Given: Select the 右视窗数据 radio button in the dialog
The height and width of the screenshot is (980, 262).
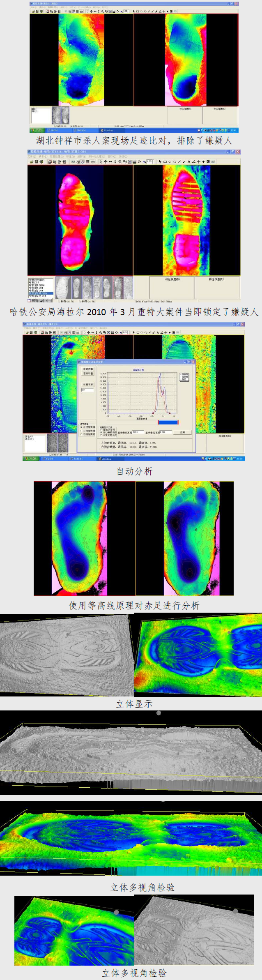Looking at the screenshot, I should (81, 431).
